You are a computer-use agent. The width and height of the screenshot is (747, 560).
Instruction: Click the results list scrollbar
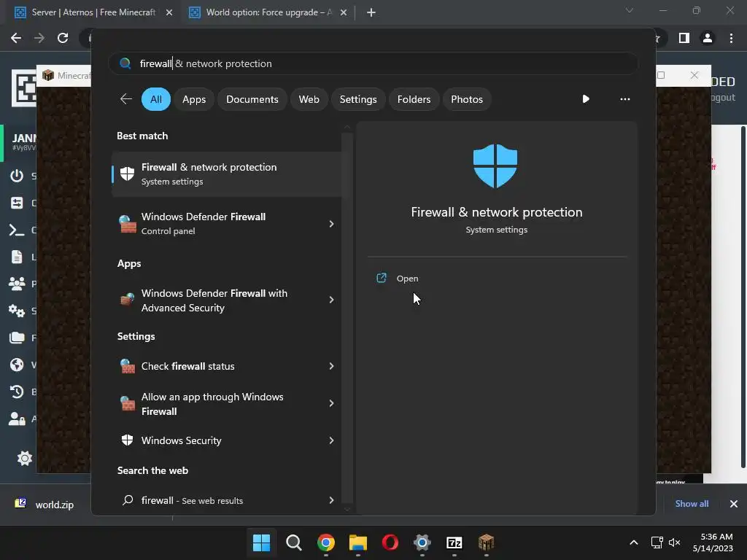click(347, 318)
